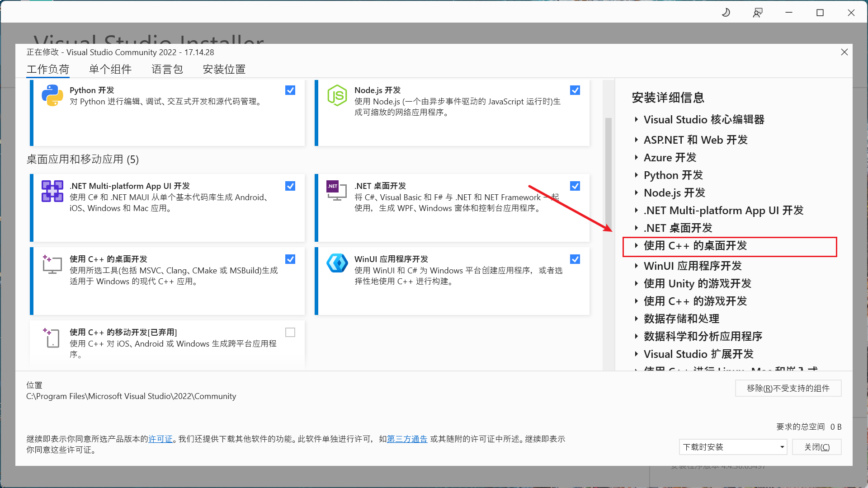Screen dimensions: 868x488
Task: Select the Python 开发 card title
Action: 92,90
